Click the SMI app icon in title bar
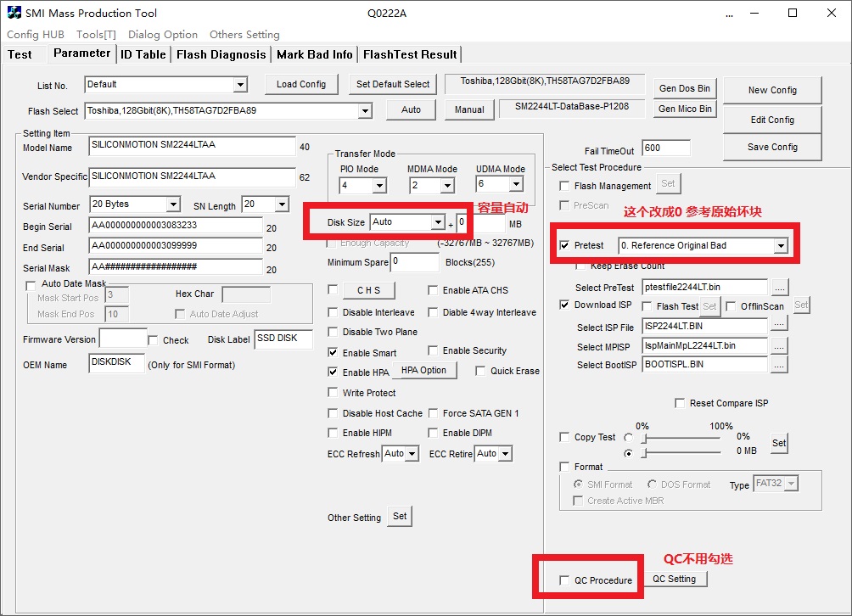This screenshot has height=616, width=852. pyautogui.click(x=14, y=13)
